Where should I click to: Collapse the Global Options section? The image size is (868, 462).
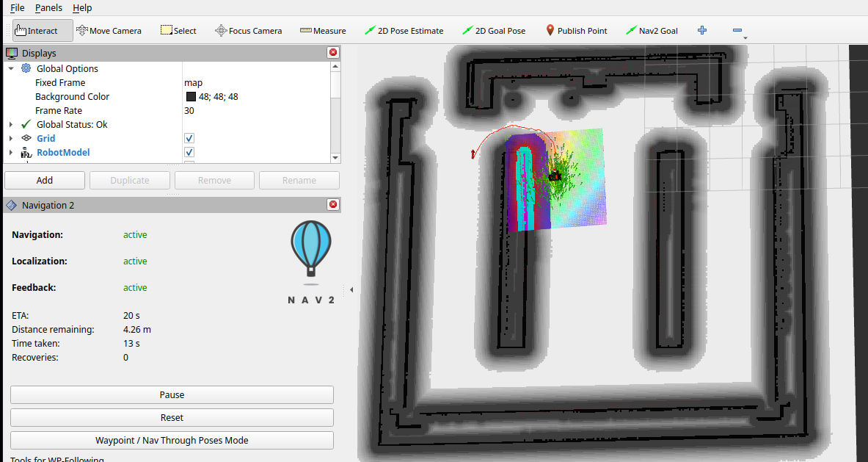(11, 68)
